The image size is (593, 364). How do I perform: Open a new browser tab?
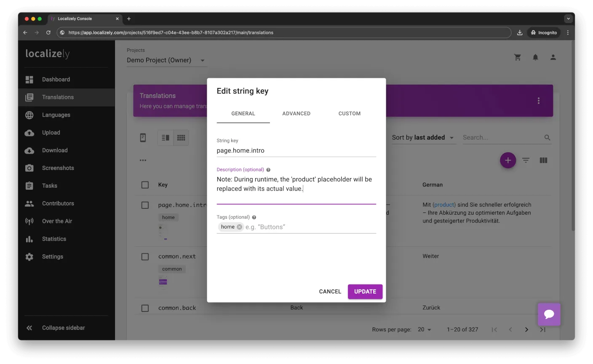129,19
